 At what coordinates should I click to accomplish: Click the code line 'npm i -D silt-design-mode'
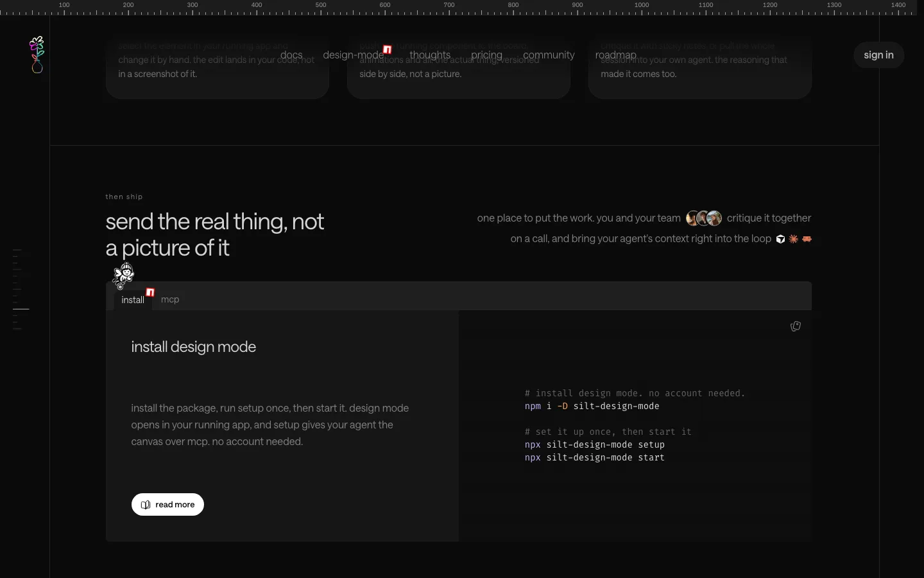coord(592,406)
